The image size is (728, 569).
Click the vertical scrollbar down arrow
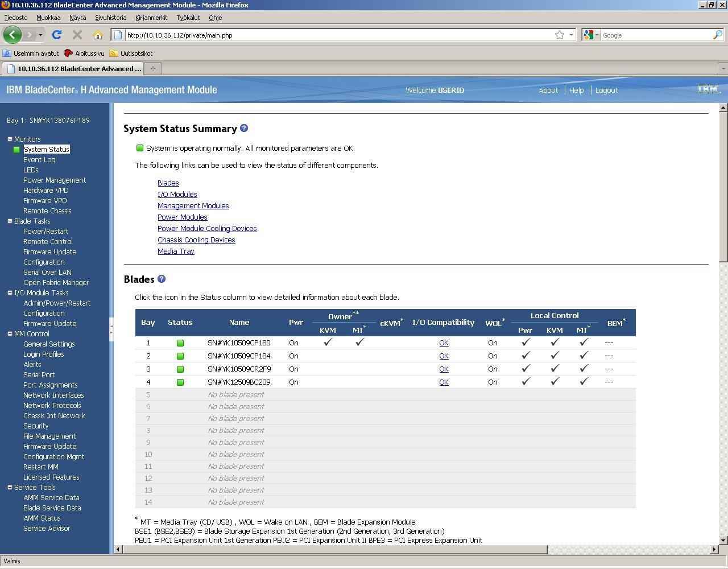[x=723, y=540]
